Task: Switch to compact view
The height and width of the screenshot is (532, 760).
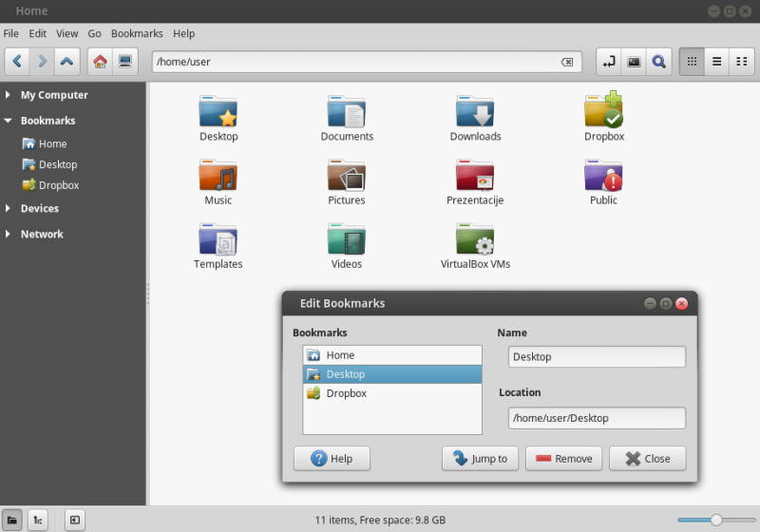Action: (x=741, y=62)
